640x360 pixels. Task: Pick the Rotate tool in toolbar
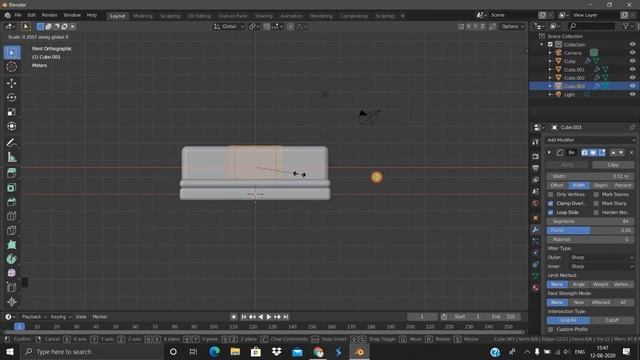click(12, 98)
